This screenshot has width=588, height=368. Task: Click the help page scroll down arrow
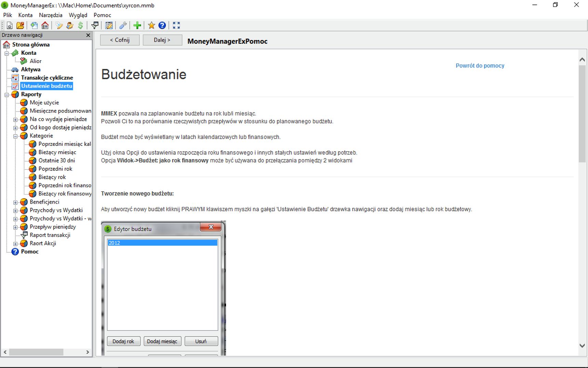[x=582, y=346]
